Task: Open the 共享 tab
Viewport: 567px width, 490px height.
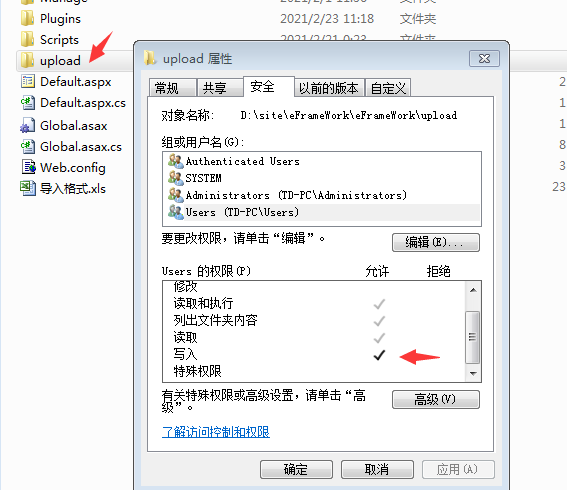Action: coord(220,88)
